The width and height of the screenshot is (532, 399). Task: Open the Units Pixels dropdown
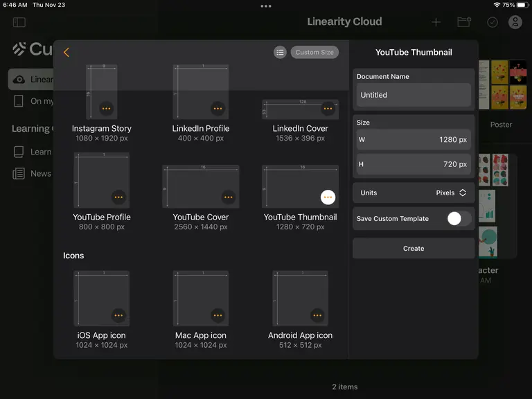click(x=414, y=193)
